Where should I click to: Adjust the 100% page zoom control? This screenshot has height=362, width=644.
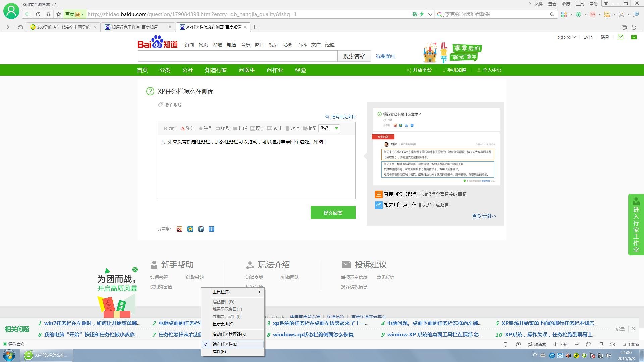(x=632, y=344)
